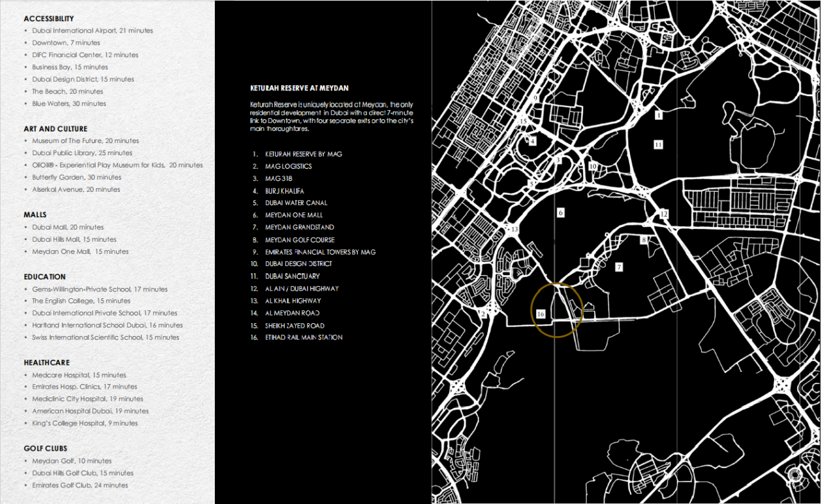Select map marker 11 for Dubai Sanctuary
Image resolution: width=821 pixels, height=504 pixels.
(x=658, y=145)
